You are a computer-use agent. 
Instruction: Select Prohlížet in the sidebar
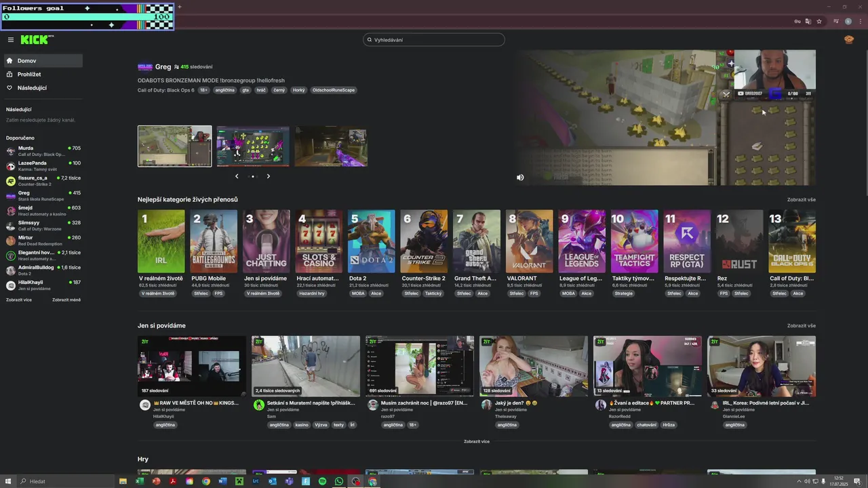[x=42, y=75]
